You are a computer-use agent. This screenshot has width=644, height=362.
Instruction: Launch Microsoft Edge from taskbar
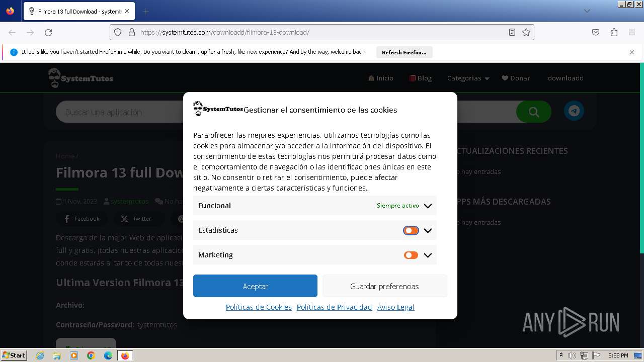click(x=108, y=355)
